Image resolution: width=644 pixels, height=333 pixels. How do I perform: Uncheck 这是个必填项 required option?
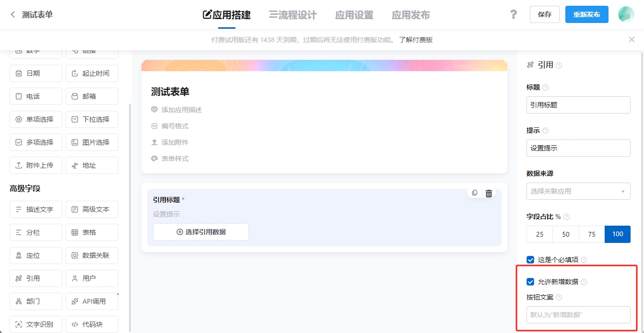click(x=530, y=259)
